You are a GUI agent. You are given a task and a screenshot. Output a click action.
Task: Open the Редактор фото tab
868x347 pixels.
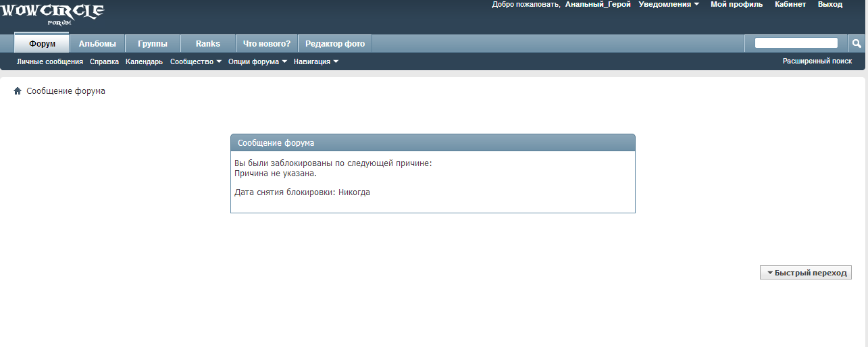click(x=335, y=43)
